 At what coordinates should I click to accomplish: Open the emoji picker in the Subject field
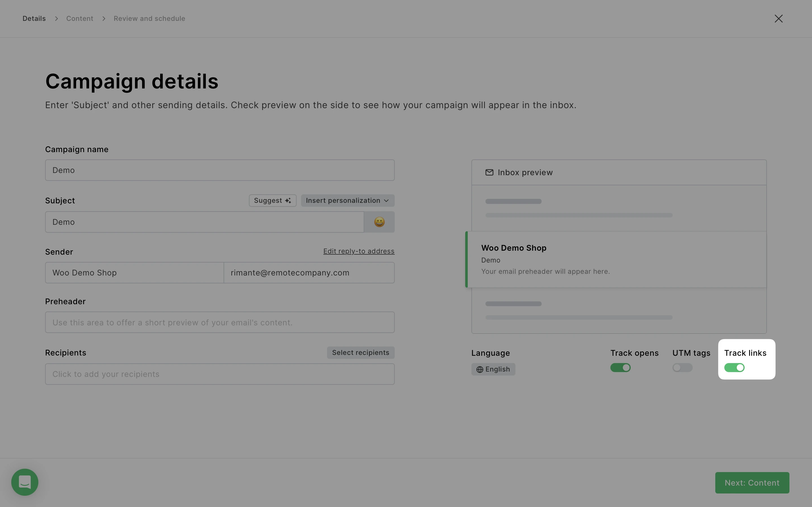coord(379,222)
